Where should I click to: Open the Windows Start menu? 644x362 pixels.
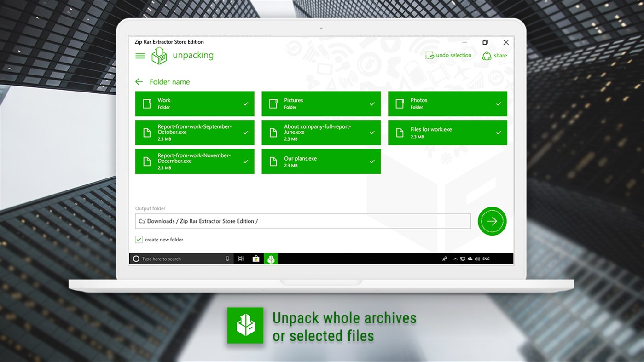136,259
